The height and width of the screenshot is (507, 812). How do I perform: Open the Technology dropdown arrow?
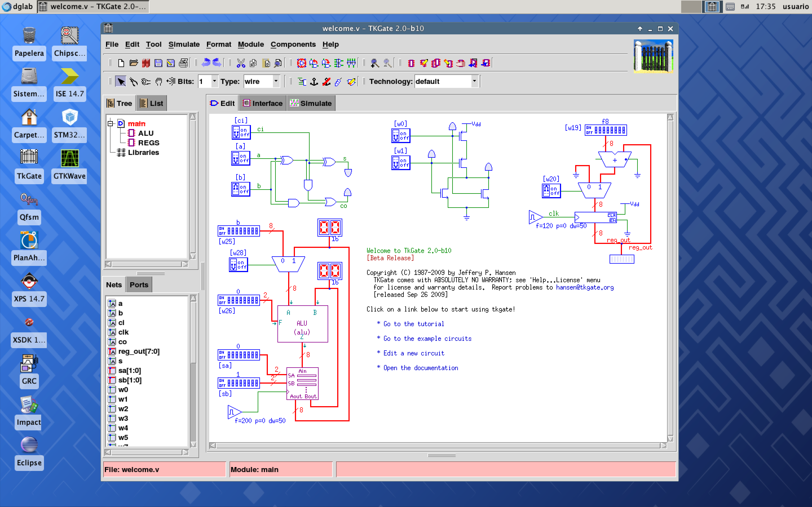click(x=474, y=81)
